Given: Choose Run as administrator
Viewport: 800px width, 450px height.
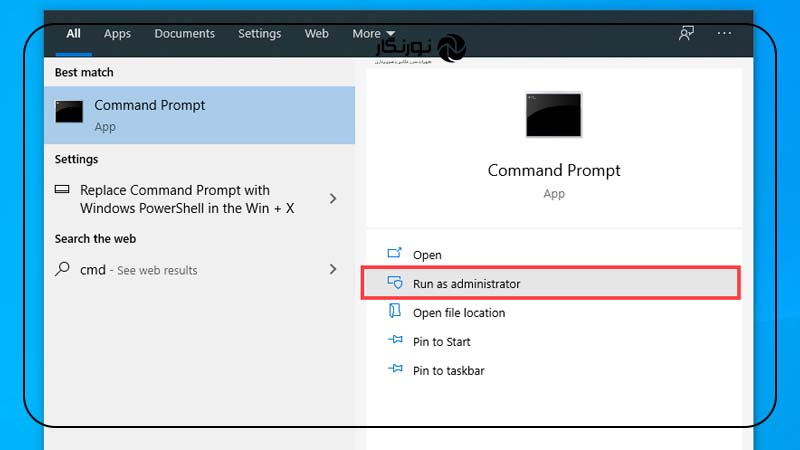Looking at the screenshot, I should coord(551,283).
